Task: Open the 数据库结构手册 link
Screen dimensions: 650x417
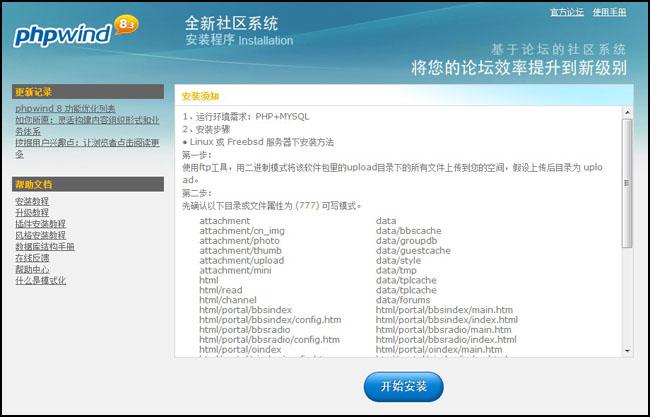Action: pyautogui.click(x=45, y=247)
